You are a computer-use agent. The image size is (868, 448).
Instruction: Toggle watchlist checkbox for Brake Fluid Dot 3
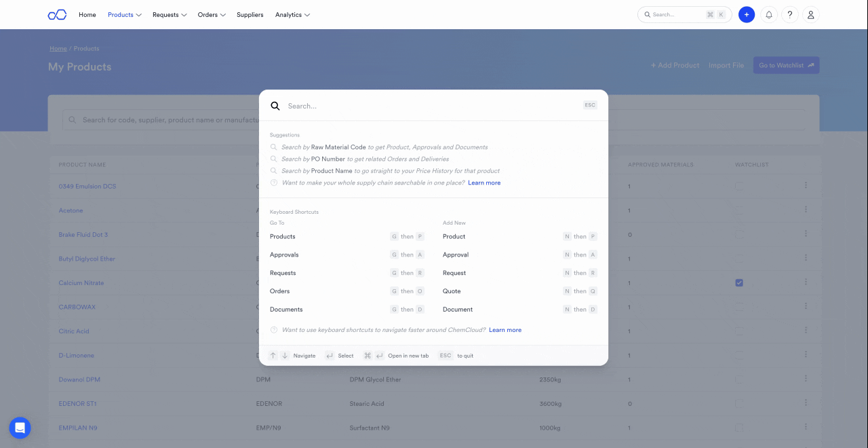(739, 234)
